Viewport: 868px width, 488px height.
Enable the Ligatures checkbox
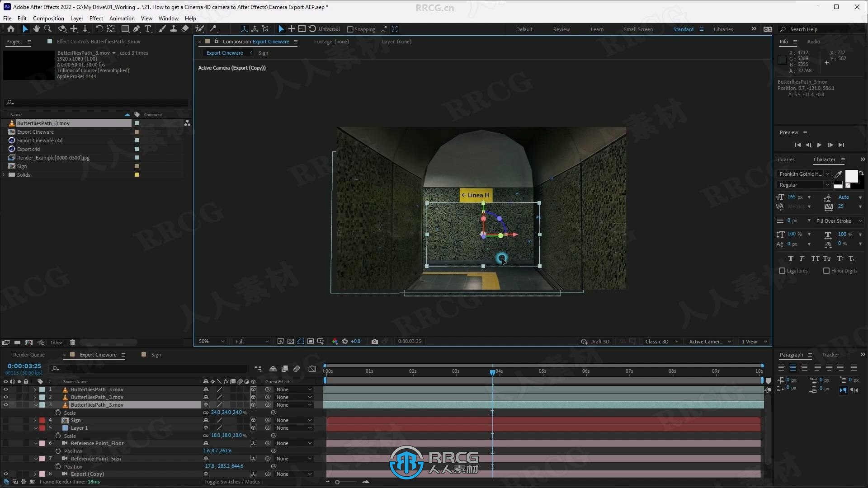(782, 271)
